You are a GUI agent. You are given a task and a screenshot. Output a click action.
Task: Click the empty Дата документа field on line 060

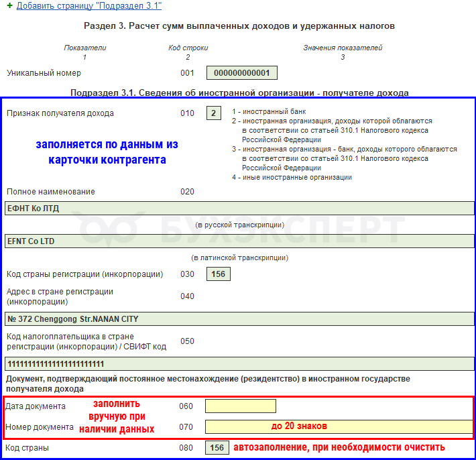241,406
